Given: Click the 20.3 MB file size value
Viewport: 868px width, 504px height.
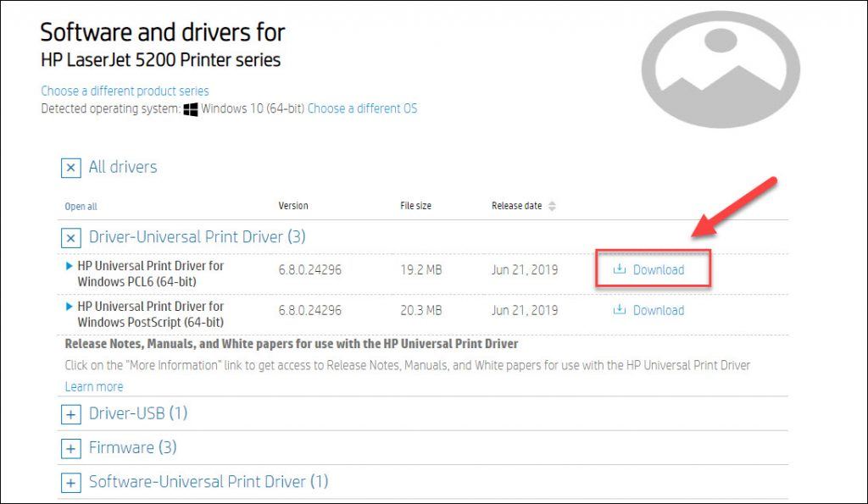Looking at the screenshot, I should (x=421, y=310).
